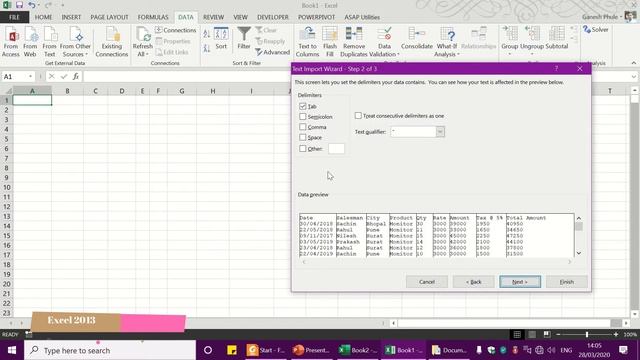The image size is (640, 360).
Task: Uncheck the Tab delimiter checkbox
Action: click(x=302, y=106)
